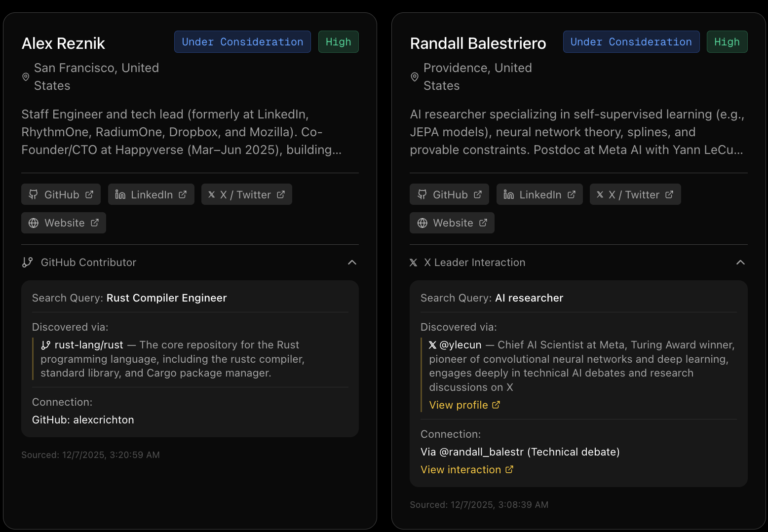The width and height of the screenshot is (768, 532).
Task: Open Randall Balestriero's LinkedIn link
Action: tap(539, 194)
